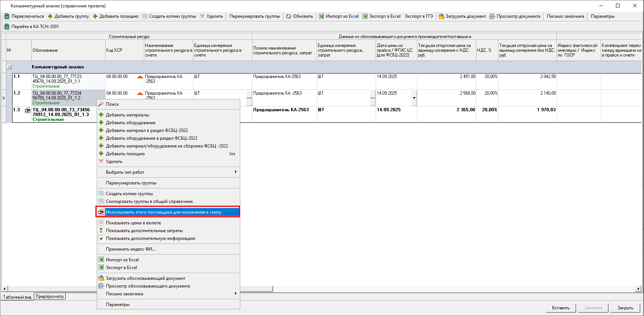Click Import from Excel toolbar icon
644x316 pixels.
pos(321,16)
